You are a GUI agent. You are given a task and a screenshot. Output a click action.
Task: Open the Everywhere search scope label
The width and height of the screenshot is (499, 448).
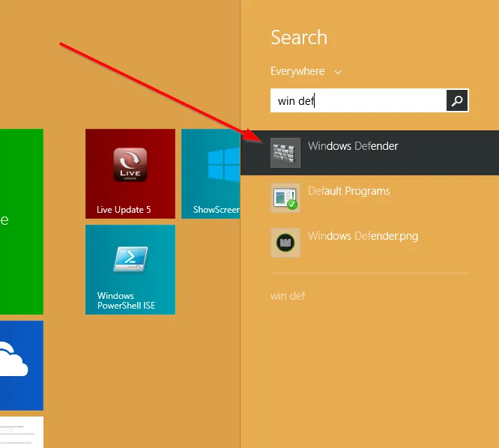tap(297, 71)
